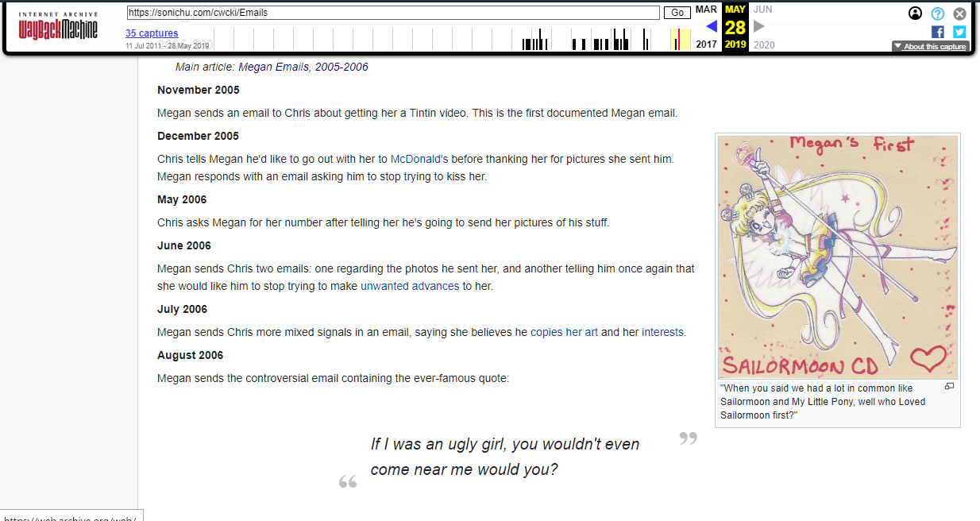Go to previous capture blue arrow
This screenshot has height=521, width=980.
[712, 26]
